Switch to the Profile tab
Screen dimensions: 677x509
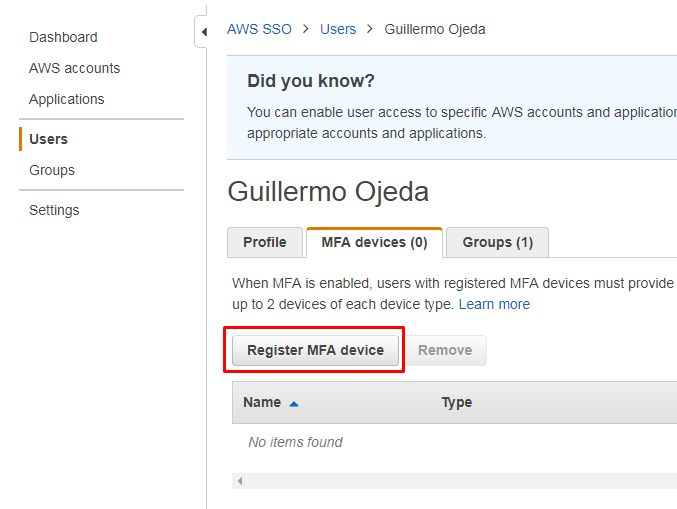265,242
